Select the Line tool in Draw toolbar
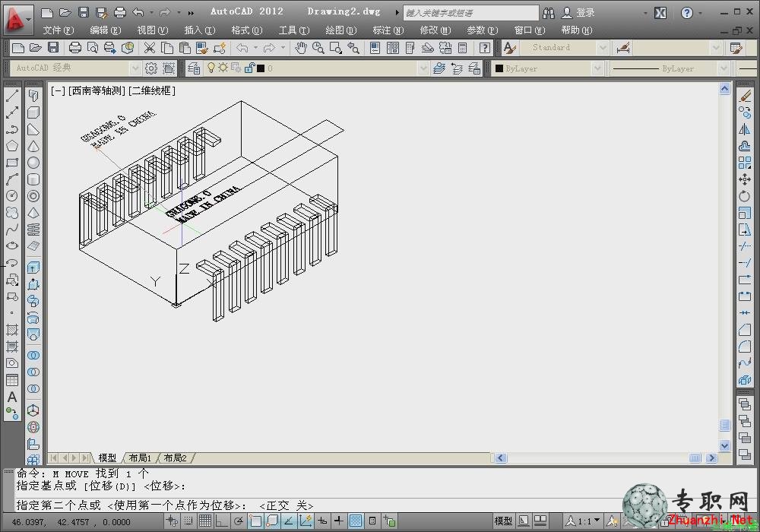 (12, 96)
